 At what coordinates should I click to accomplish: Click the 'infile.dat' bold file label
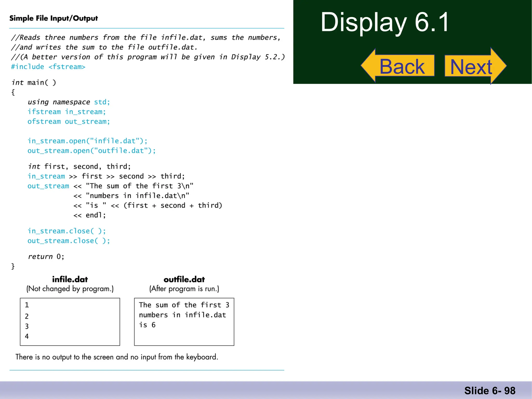70,280
